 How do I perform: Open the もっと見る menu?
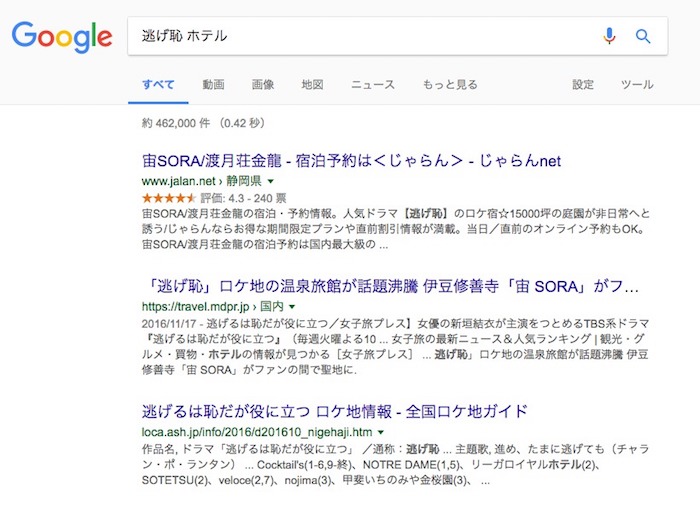pyautogui.click(x=450, y=85)
